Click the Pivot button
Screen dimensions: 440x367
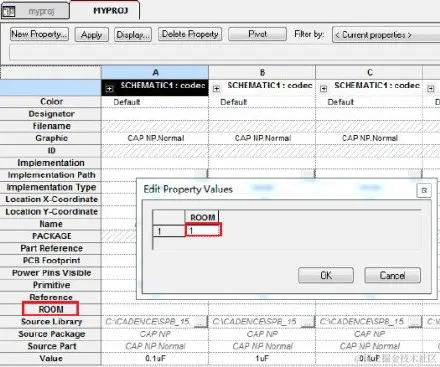pos(257,34)
